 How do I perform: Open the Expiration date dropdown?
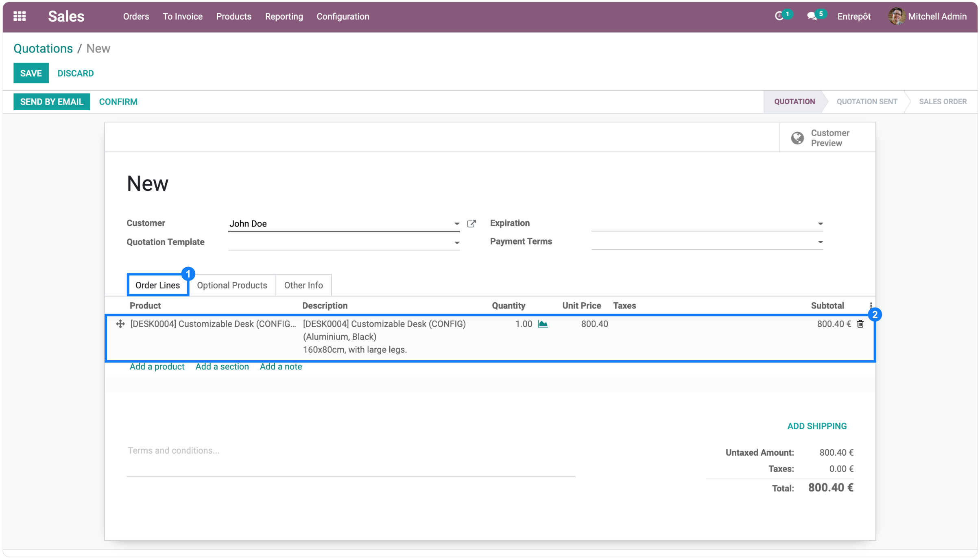click(x=820, y=223)
